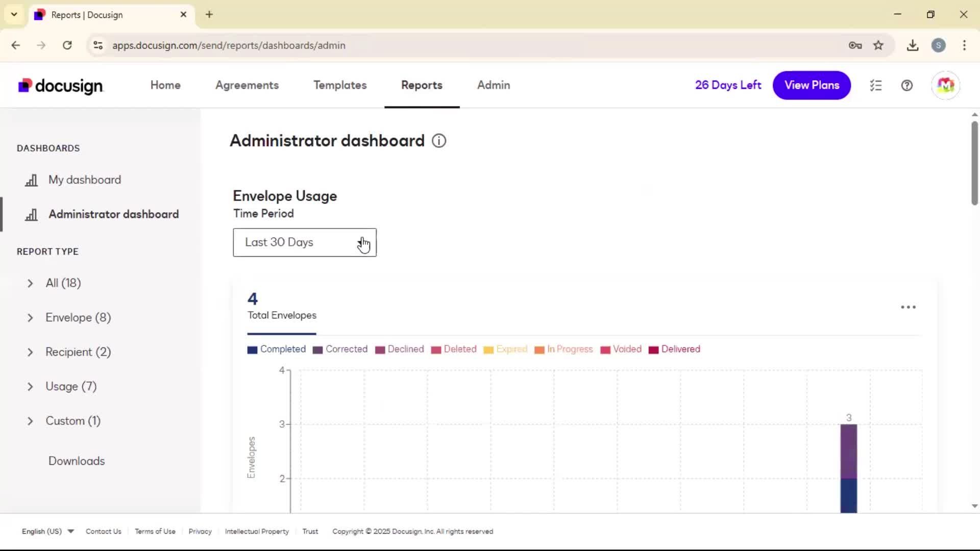Click the My dashboard bar chart icon
Viewport: 980px width, 551px height.
pos(32,180)
